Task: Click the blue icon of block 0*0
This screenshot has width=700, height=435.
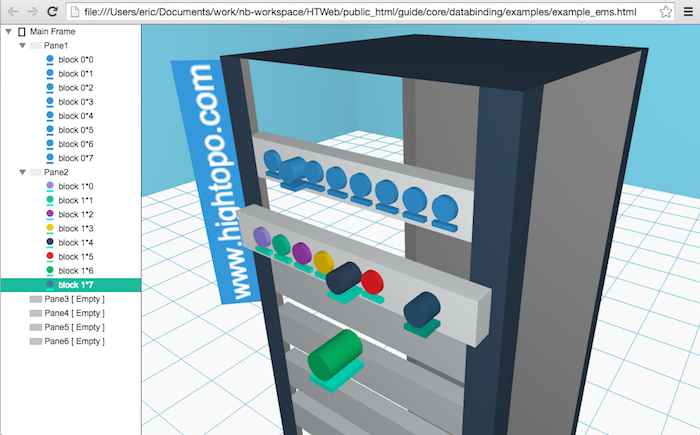Action: 50,59
